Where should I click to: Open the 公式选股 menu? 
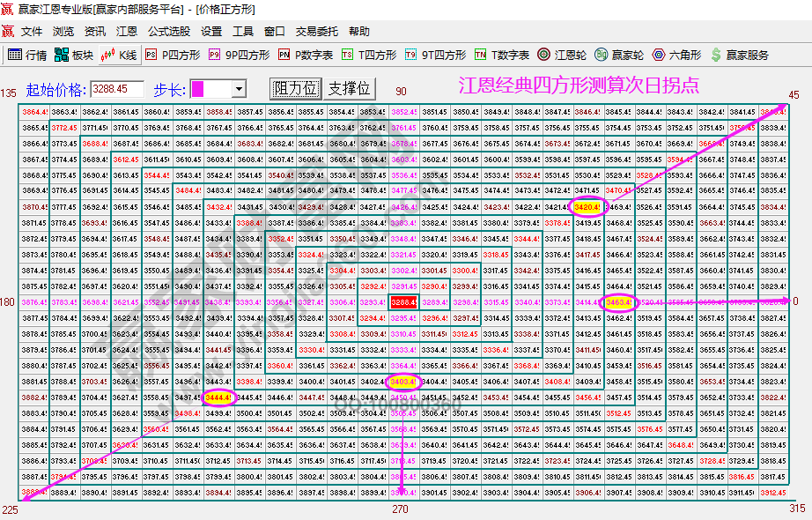tap(166, 31)
